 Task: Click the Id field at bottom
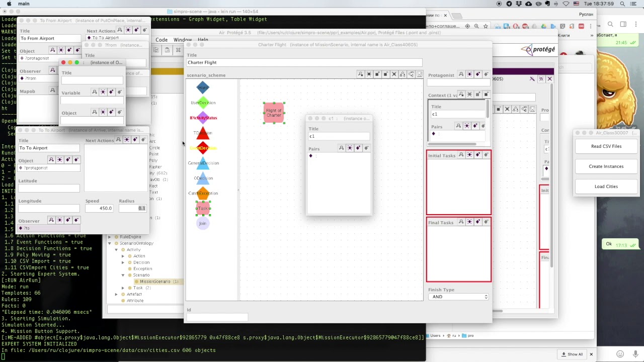coord(217,317)
